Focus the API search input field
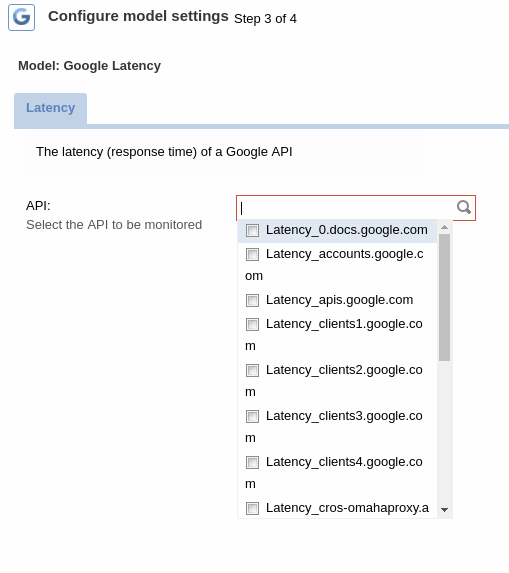Viewport: 509px width, 573px height. [356, 208]
